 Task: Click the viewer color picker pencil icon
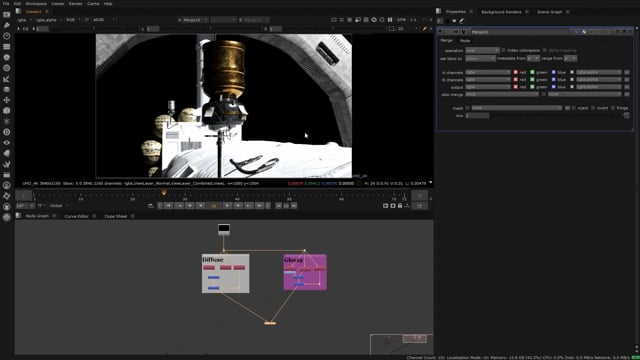coord(424,29)
